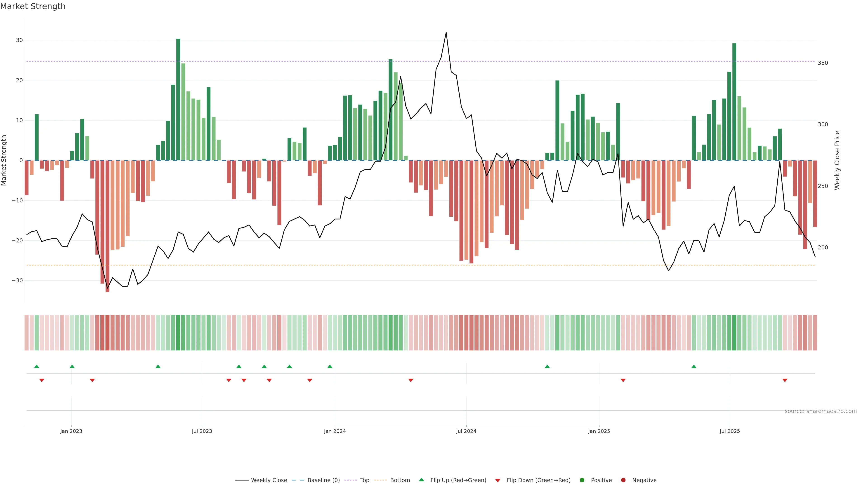Click the Market Strength chart title

(33, 6)
